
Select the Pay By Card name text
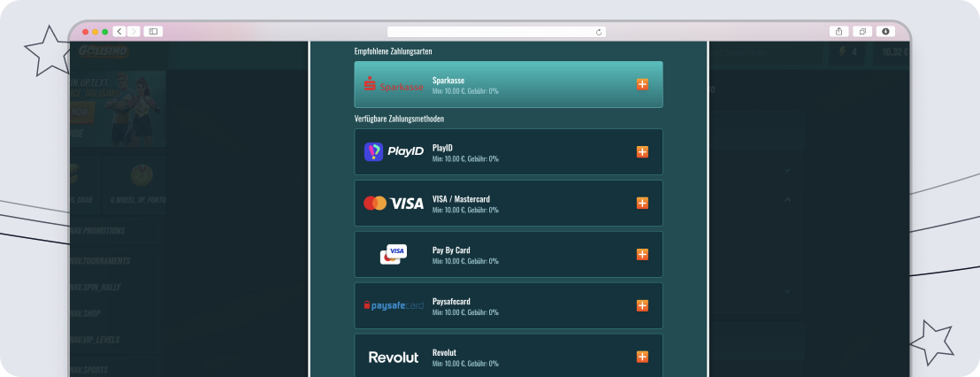451,250
